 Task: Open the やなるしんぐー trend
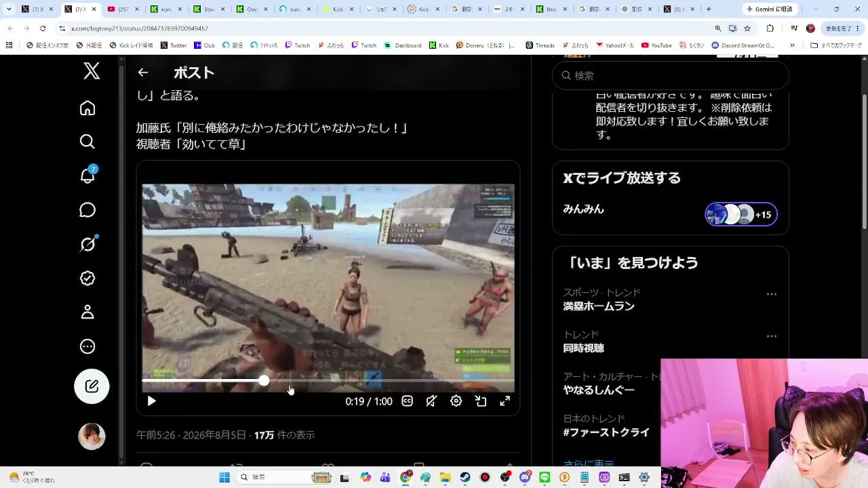599,390
